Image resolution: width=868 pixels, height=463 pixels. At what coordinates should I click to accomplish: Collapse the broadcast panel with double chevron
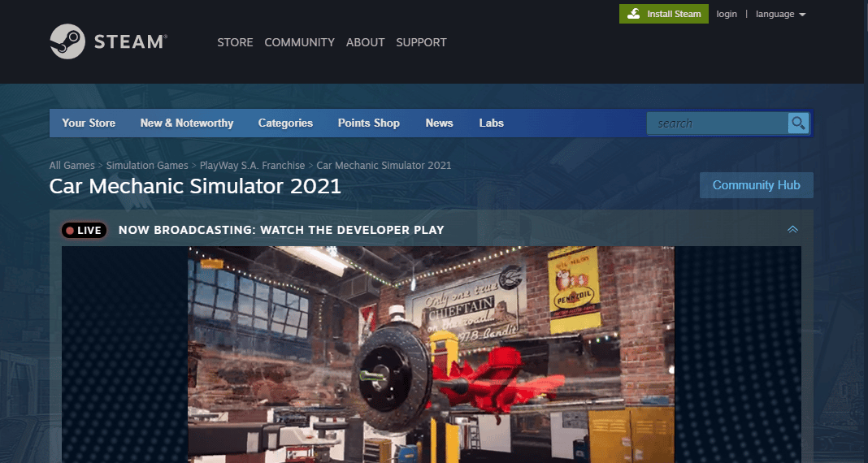coord(792,230)
